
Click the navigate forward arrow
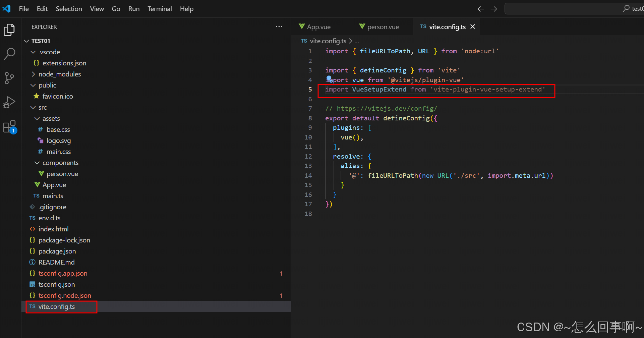tap(493, 9)
